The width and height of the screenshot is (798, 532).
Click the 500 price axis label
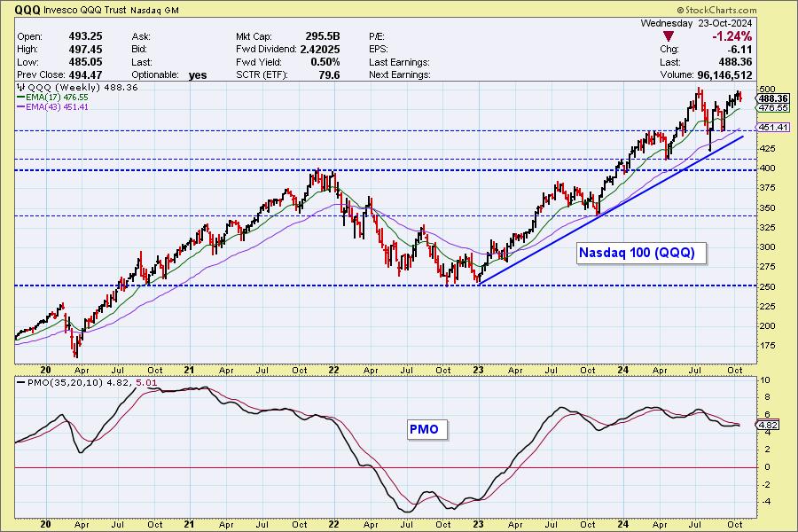click(x=767, y=90)
